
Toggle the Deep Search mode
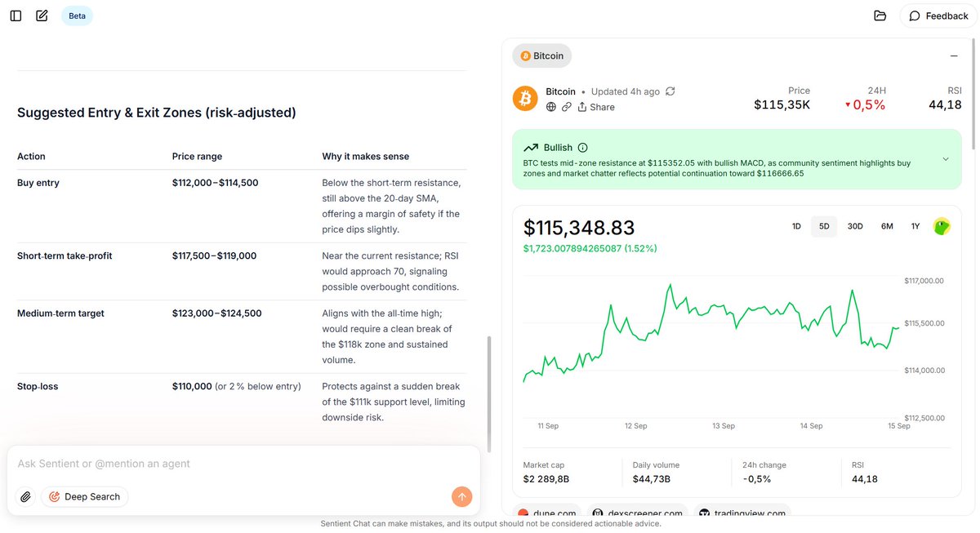tap(85, 496)
